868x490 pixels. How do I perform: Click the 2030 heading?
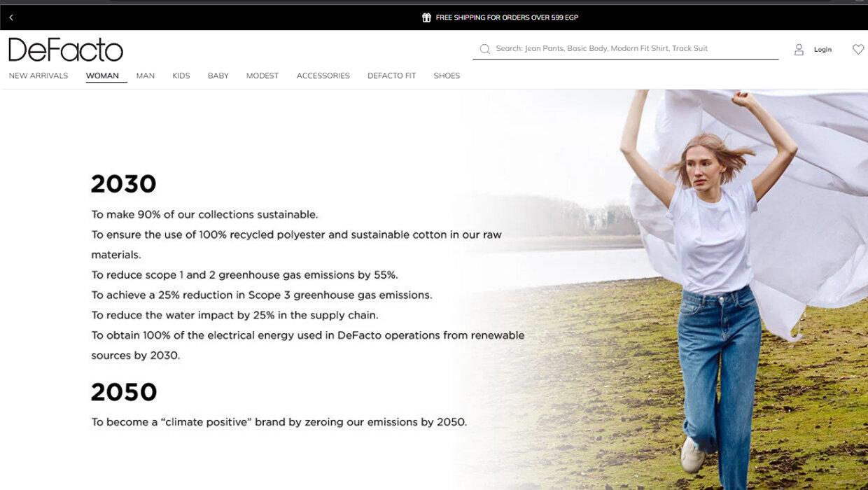(124, 184)
